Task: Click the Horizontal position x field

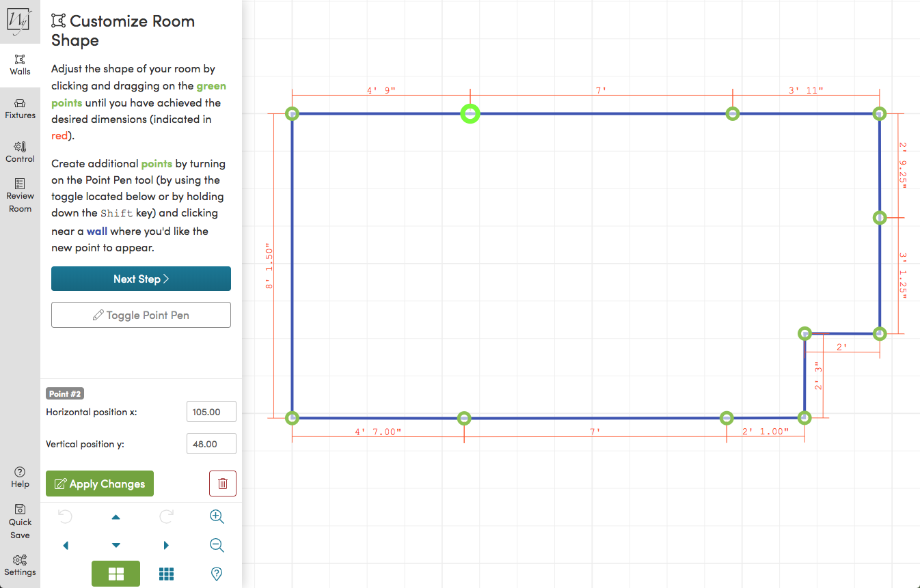Action: click(x=211, y=412)
